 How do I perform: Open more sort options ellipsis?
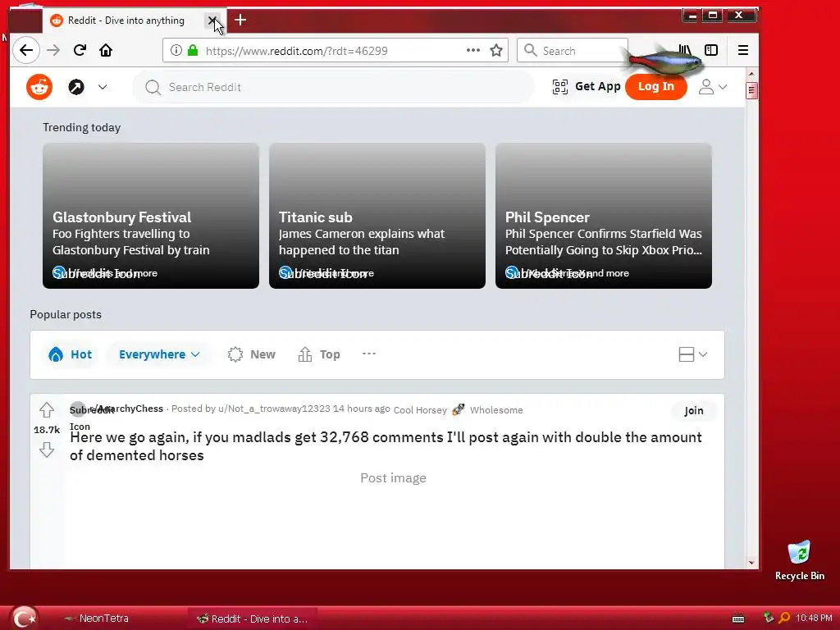tap(369, 354)
